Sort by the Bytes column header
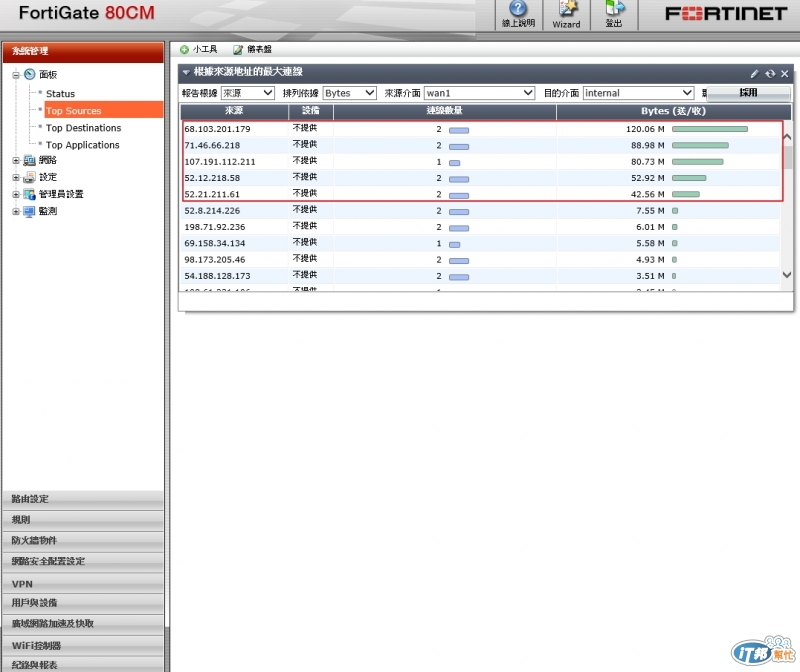This screenshot has height=672, width=800. pyautogui.click(x=673, y=111)
